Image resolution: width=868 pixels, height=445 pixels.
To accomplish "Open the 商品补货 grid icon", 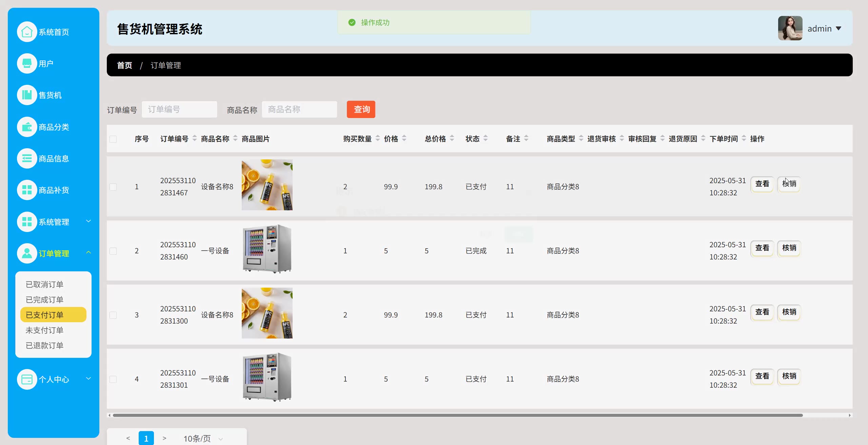I will click(27, 190).
